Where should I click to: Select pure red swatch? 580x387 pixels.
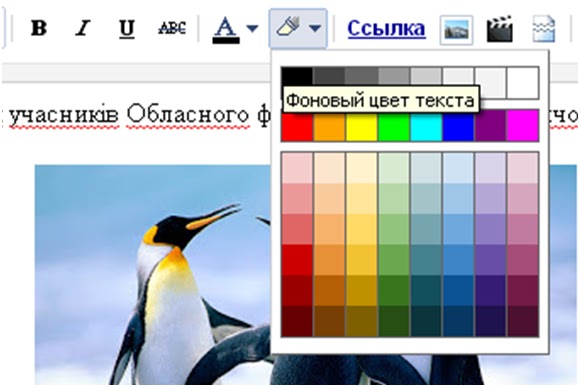tap(297, 126)
